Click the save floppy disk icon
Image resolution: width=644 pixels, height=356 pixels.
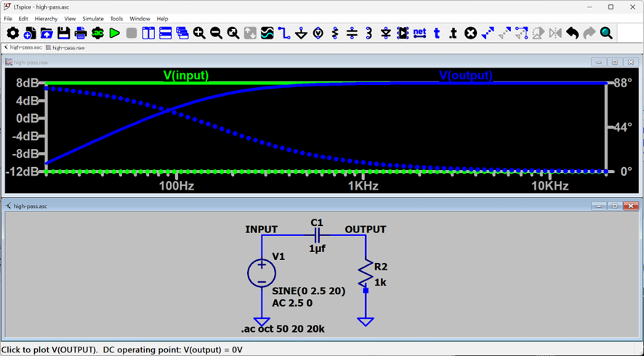pyautogui.click(x=64, y=33)
